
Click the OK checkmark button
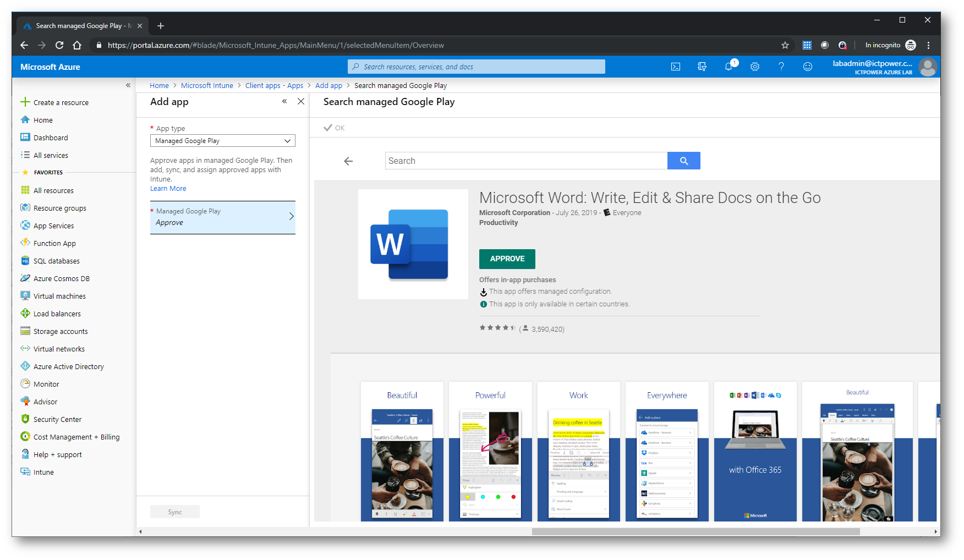[x=335, y=128]
